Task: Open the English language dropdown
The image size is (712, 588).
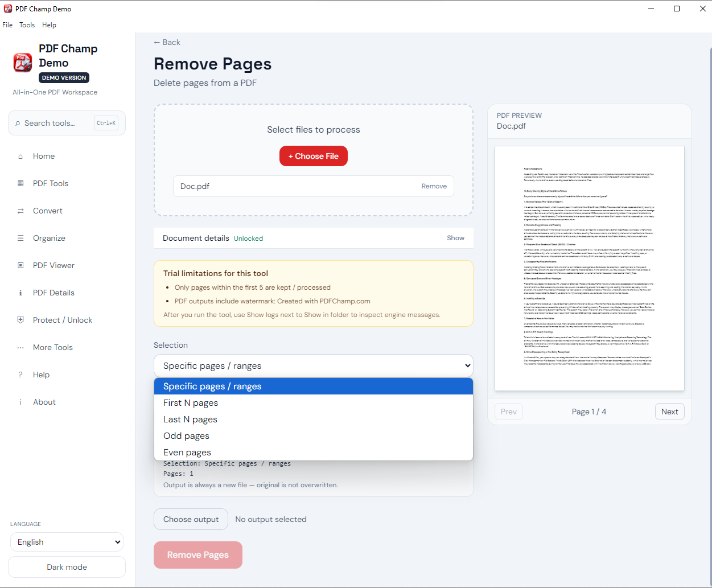Action: click(67, 542)
